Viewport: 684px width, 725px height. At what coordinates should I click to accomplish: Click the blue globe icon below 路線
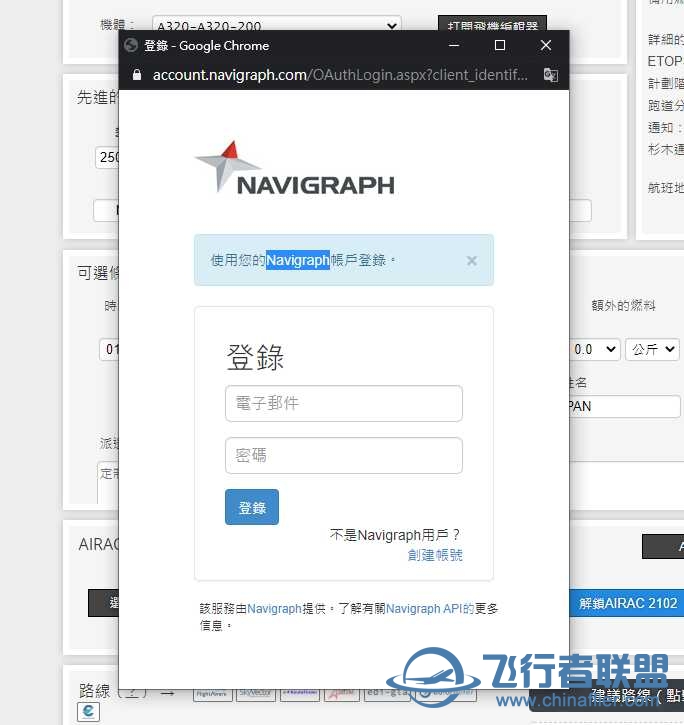88,711
